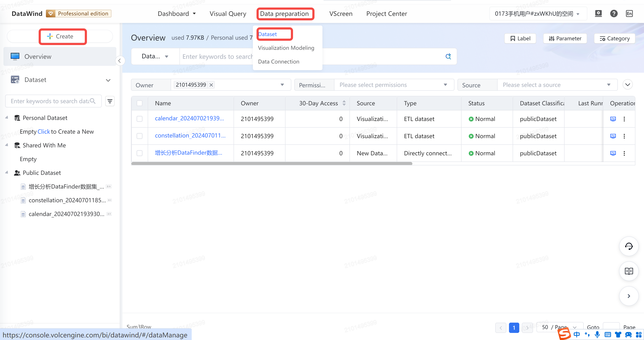Viewport: 644px width, 340px height.
Task: Click visualize icon for constellation row
Action: tap(613, 136)
